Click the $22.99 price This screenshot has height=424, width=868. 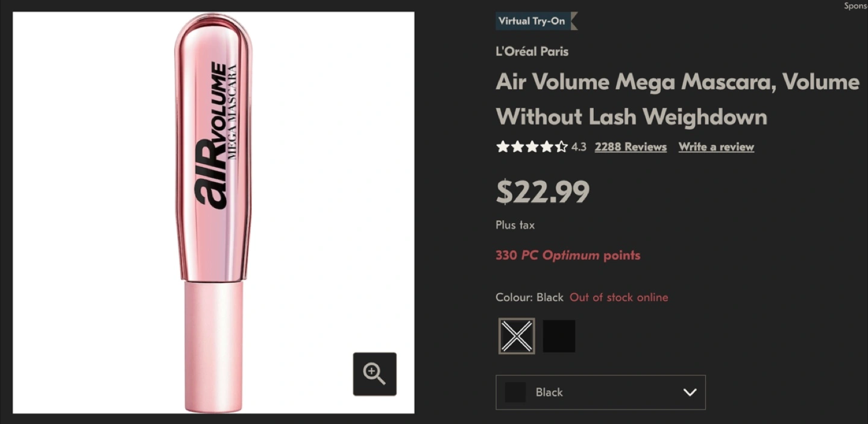point(542,192)
